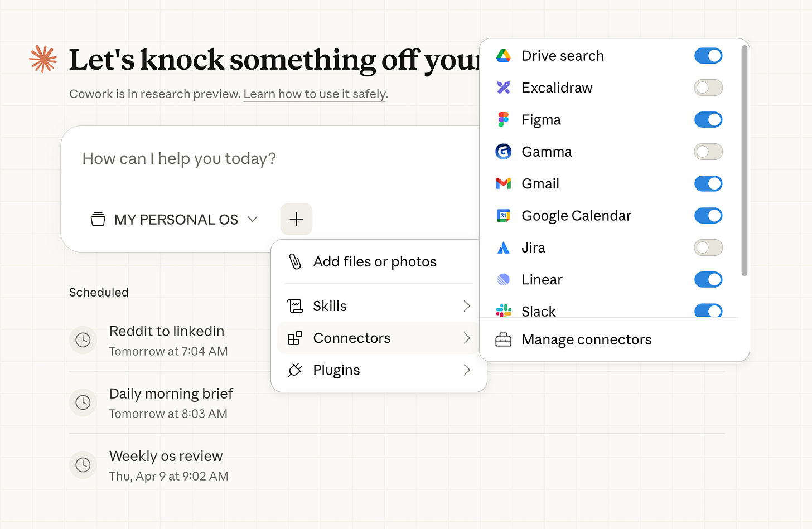Click the Tomorrow at 7:04 AM time text
This screenshot has width=812, height=529.
pyautogui.click(x=168, y=351)
